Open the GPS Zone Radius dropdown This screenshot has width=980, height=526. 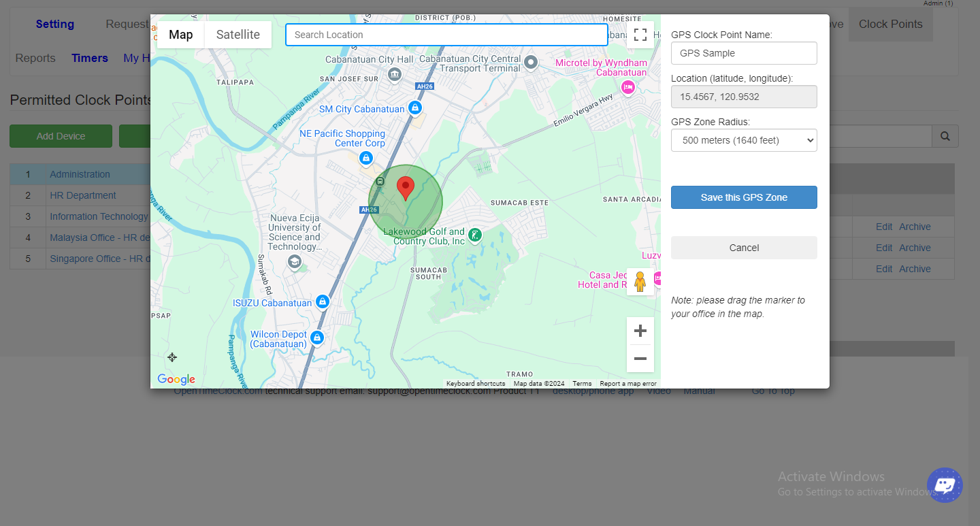[744, 140]
